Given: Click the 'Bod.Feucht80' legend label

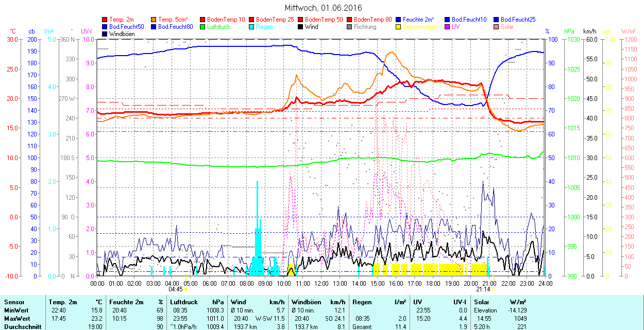Looking at the screenshot, I should pyautogui.click(x=176, y=27).
